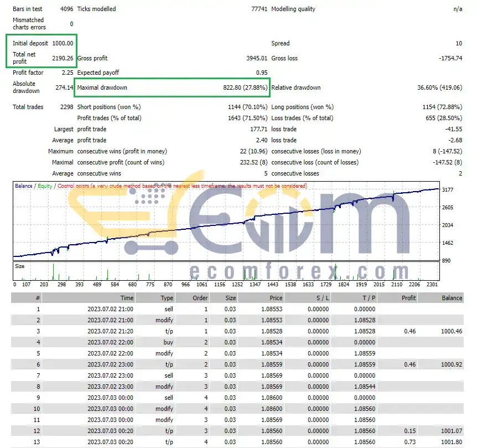Click the Balance legend label on chart

pyautogui.click(x=23, y=186)
